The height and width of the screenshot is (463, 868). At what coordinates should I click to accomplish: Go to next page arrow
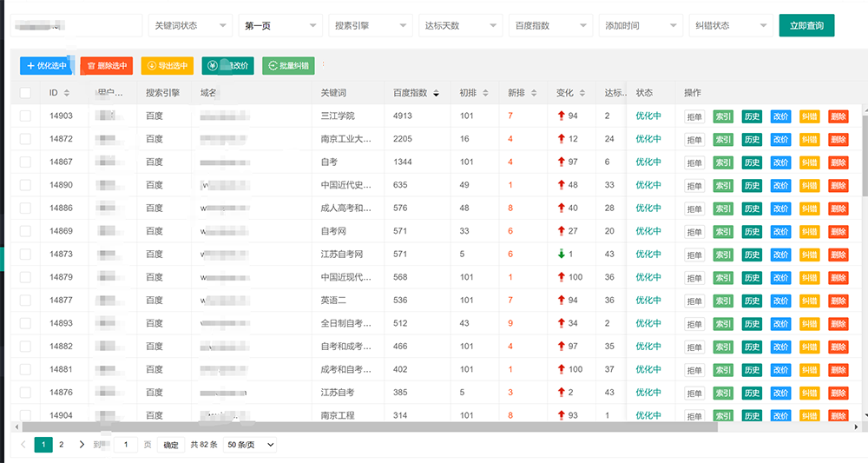pos(82,445)
